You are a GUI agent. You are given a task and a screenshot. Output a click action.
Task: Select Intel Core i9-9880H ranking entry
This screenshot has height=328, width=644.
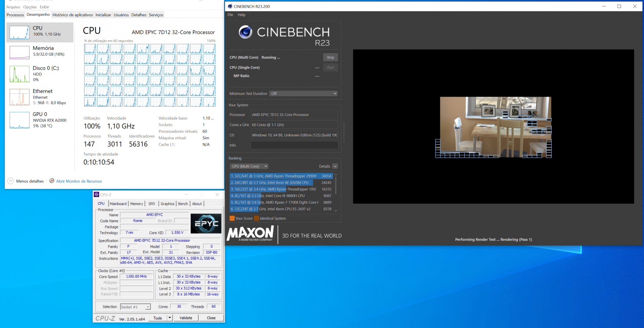[x=281, y=196]
